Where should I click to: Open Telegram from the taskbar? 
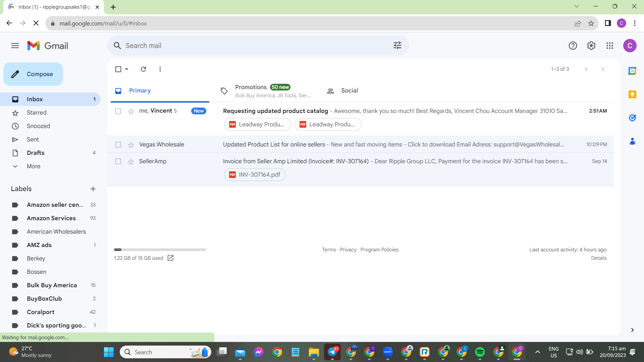click(x=332, y=352)
